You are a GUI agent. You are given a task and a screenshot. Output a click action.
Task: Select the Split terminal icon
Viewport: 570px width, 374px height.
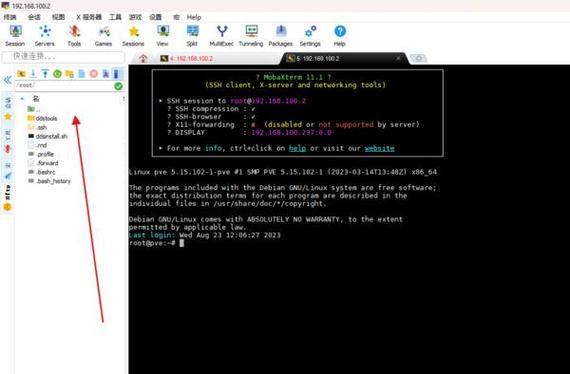[192, 36]
